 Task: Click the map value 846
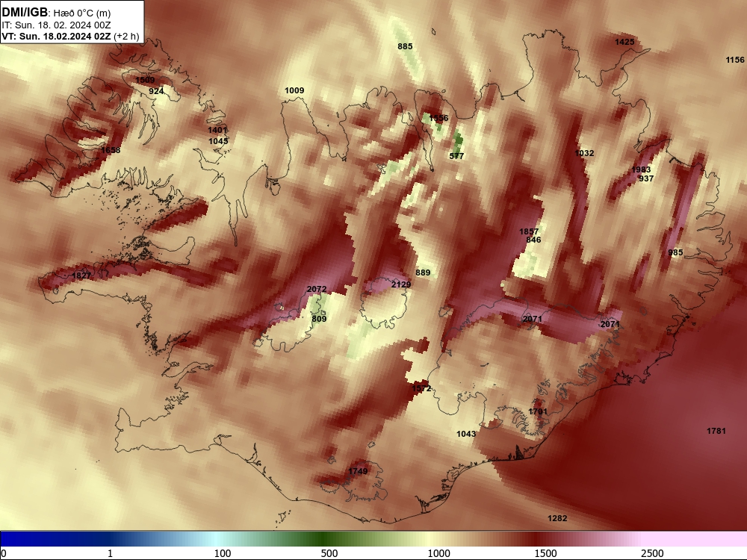coord(533,240)
